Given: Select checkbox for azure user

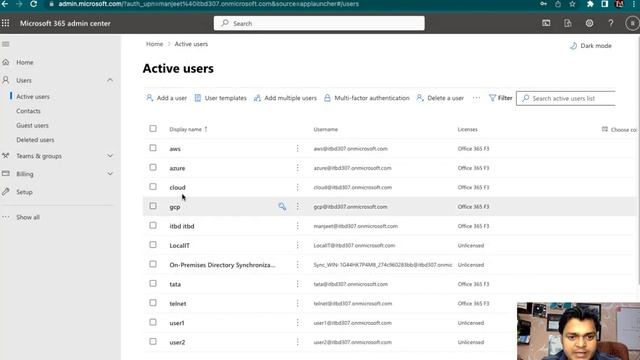Looking at the screenshot, I should click(x=153, y=167).
